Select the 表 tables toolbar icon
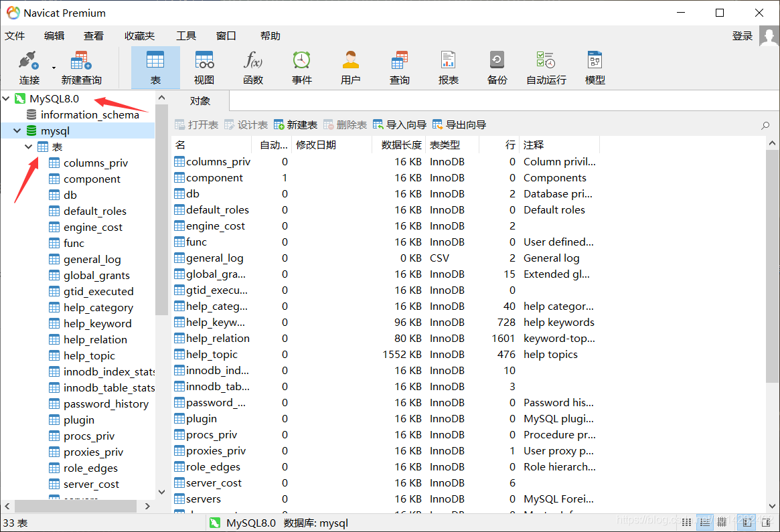This screenshot has height=532, width=780. 155,68
